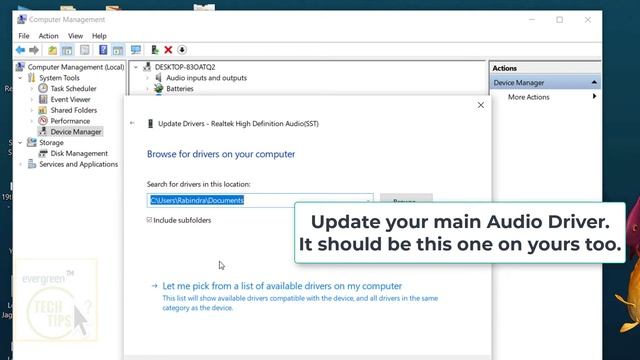Open the View menu
The width and height of the screenshot is (640, 360).
(75, 36)
